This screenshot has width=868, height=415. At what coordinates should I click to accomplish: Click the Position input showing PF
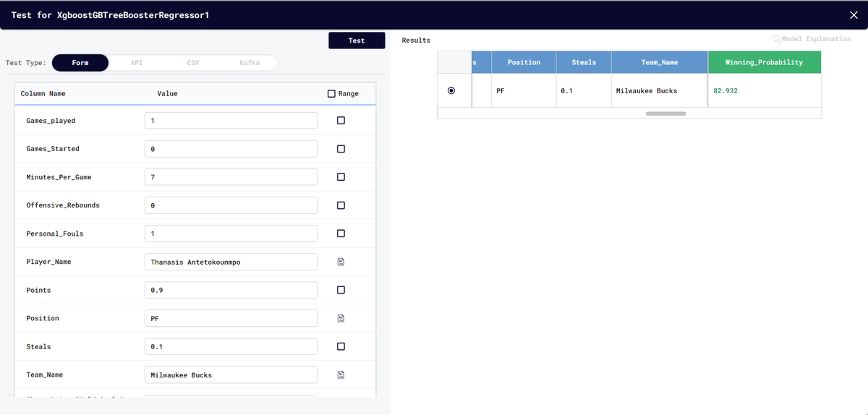(x=231, y=318)
